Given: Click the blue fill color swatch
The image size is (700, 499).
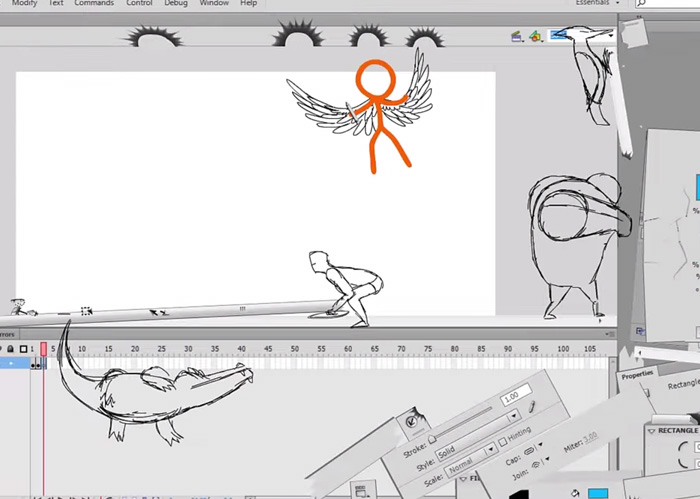Looking at the screenshot, I should click(598, 493).
